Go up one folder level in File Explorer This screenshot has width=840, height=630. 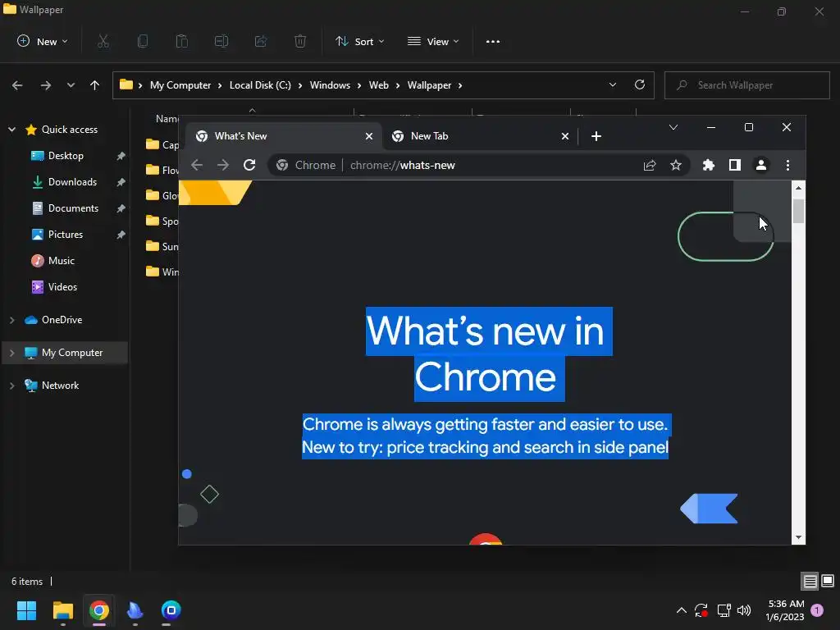[95, 85]
